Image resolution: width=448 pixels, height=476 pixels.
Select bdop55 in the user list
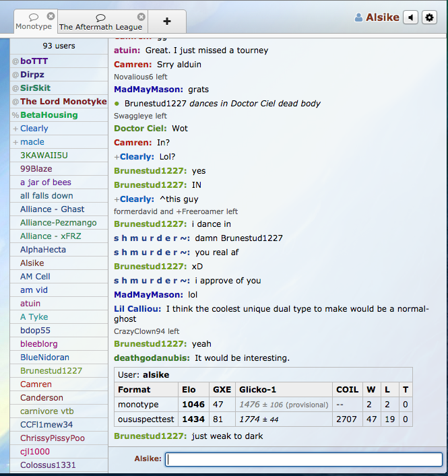tap(59, 331)
